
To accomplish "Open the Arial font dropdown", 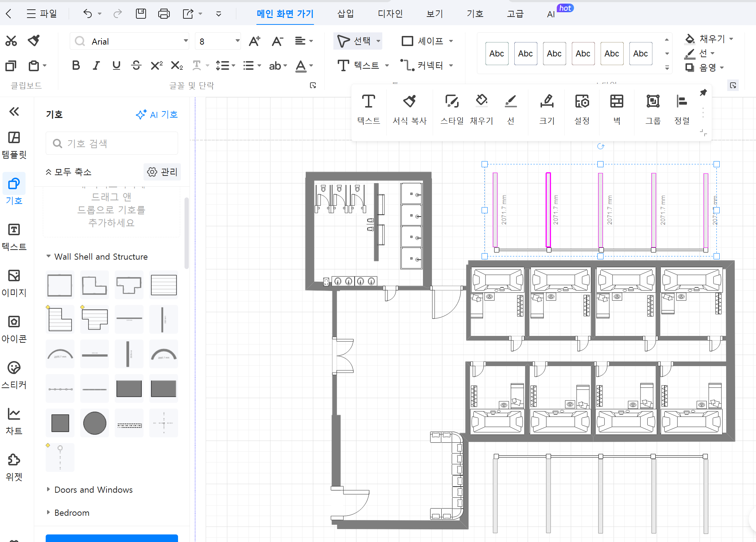I will point(186,41).
